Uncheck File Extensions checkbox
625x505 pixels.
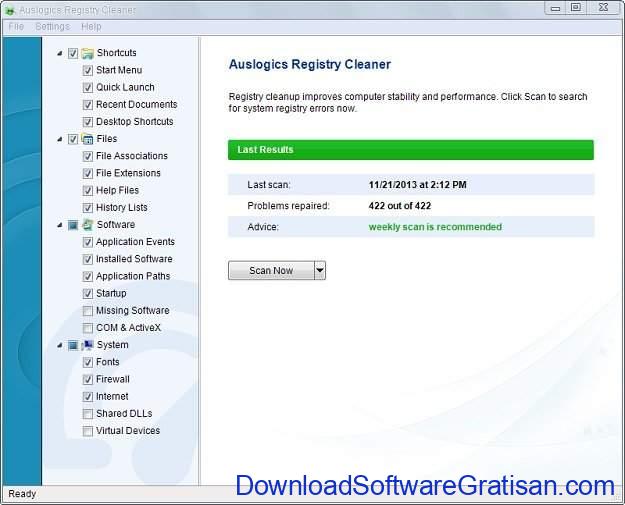(88, 173)
